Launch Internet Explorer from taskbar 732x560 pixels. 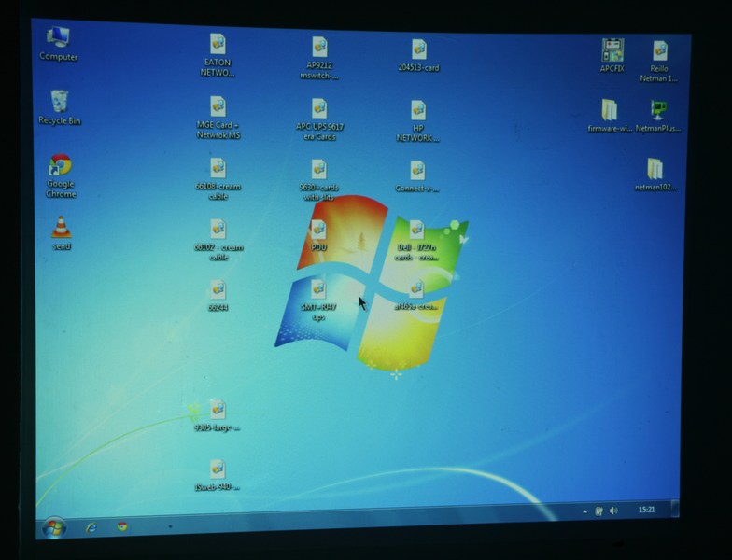click(91, 527)
